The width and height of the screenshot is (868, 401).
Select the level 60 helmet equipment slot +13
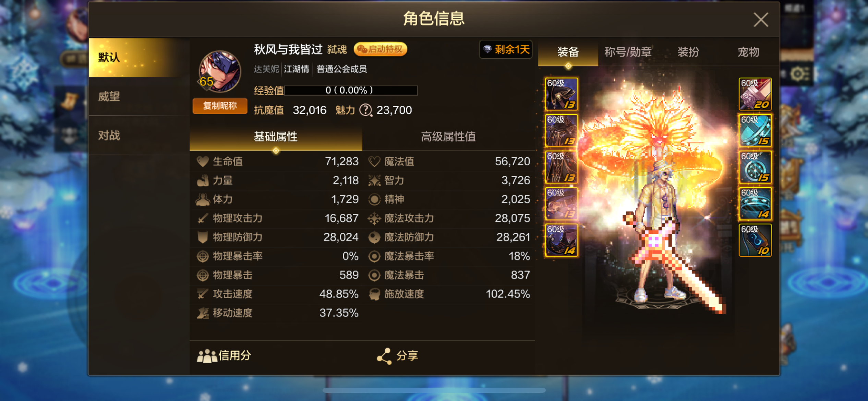pos(561,94)
